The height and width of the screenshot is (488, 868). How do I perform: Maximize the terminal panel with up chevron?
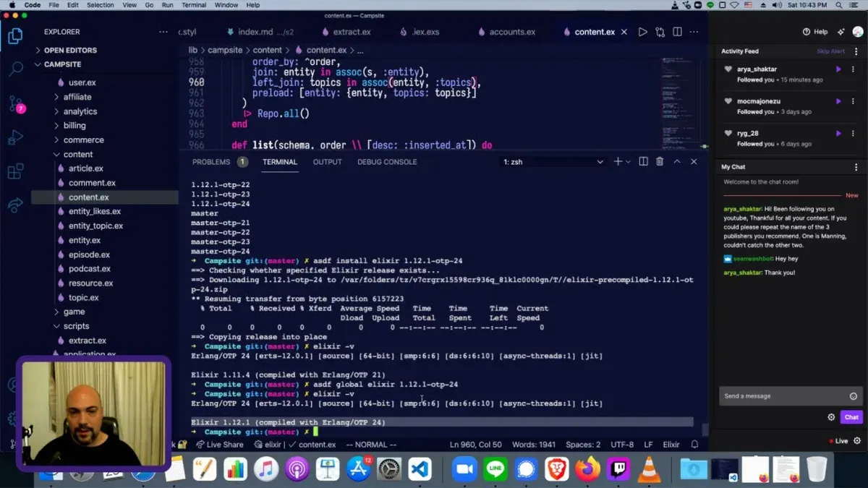tap(677, 162)
